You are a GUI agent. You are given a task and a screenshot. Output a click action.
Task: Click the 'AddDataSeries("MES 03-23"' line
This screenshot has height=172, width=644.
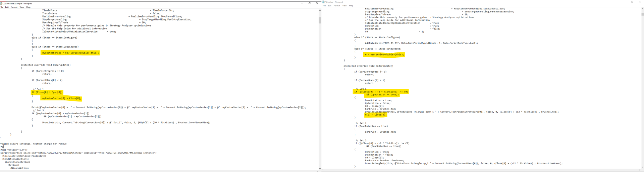[x=421, y=43]
